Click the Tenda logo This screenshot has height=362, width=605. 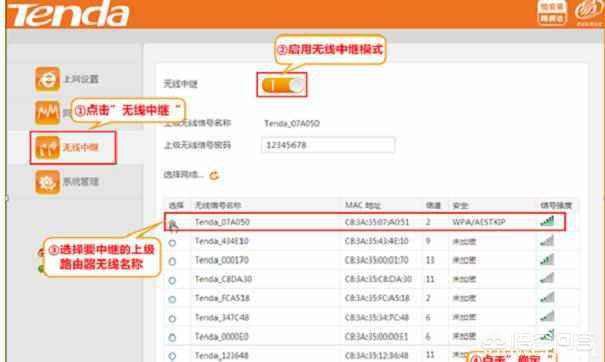tap(69, 14)
